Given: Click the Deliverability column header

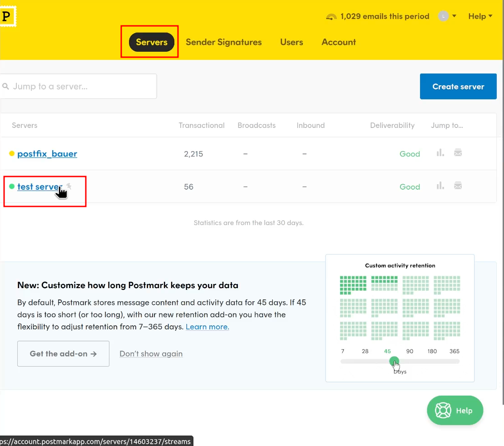Looking at the screenshot, I should coord(392,125).
